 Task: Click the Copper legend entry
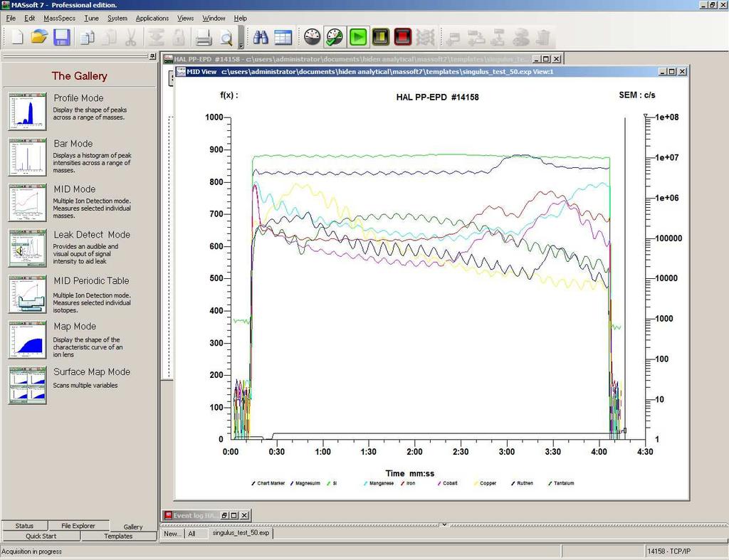(485, 483)
